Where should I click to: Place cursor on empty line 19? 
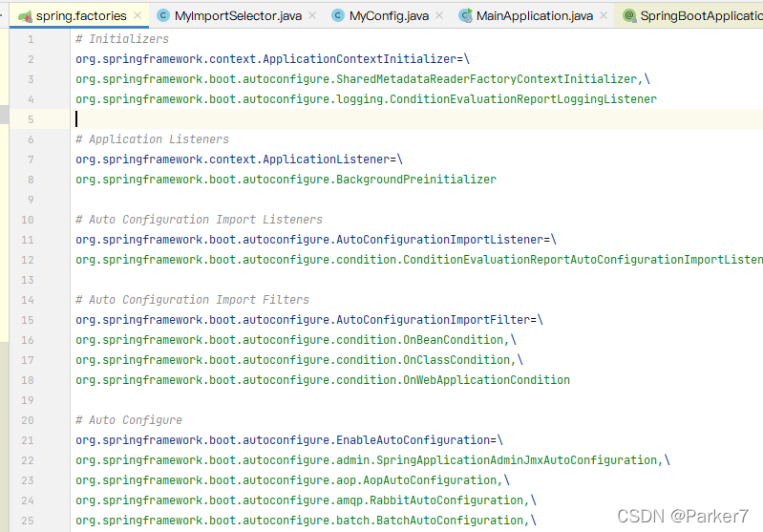(x=416, y=400)
